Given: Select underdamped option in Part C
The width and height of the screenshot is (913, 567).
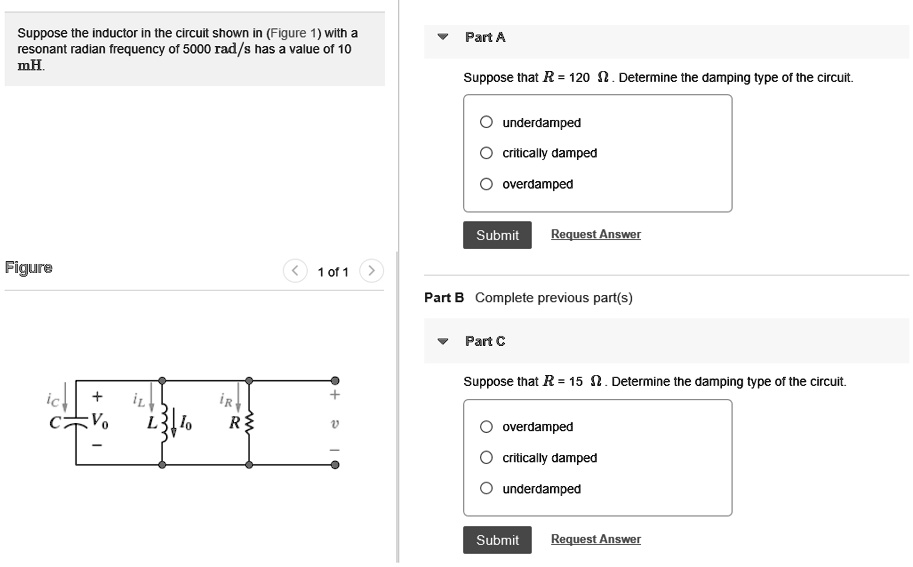Looking at the screenshot, I should tap(486, 489).
